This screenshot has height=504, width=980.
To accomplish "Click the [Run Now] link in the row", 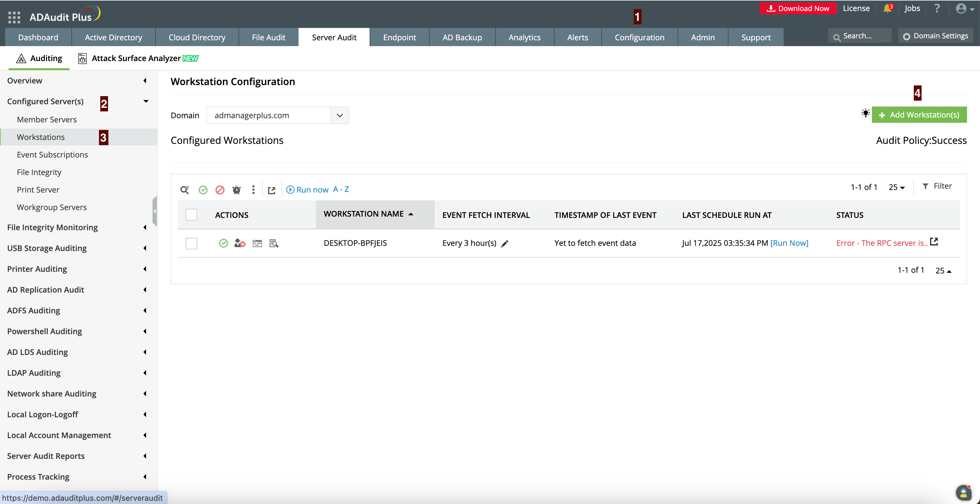I will pos(789,243).
